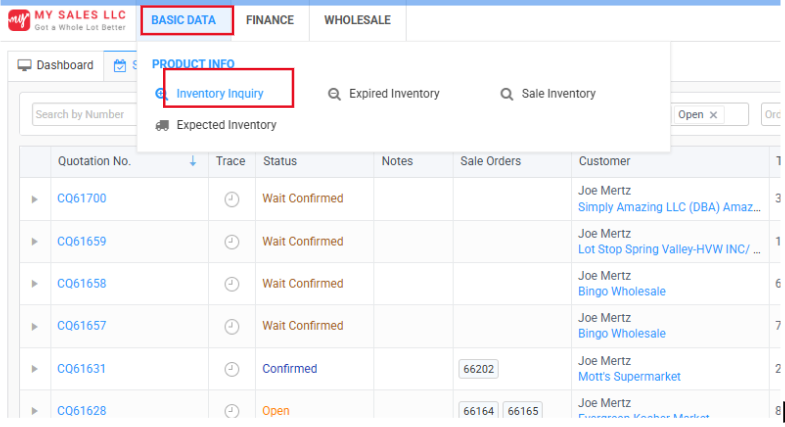Image resolution: width=785 pixels, height=427 pixels.
Task: Click the Expected Inventory truck icon
Action: coord(162,125)
